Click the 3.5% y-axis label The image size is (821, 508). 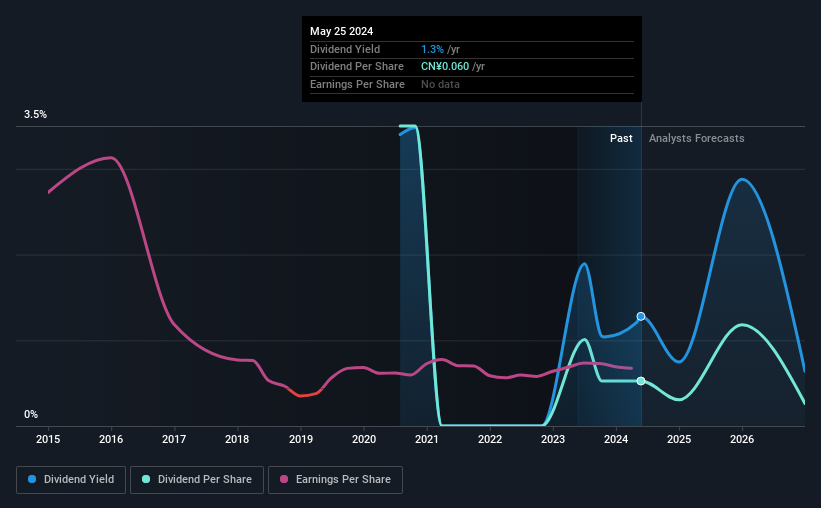35,115
